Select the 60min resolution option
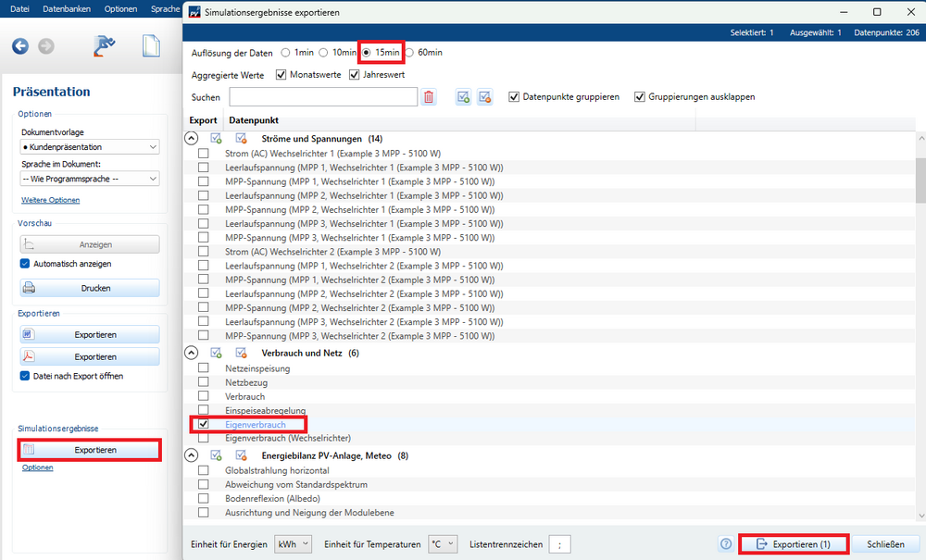This screenshot has height=560, width=926. point(410,53)
